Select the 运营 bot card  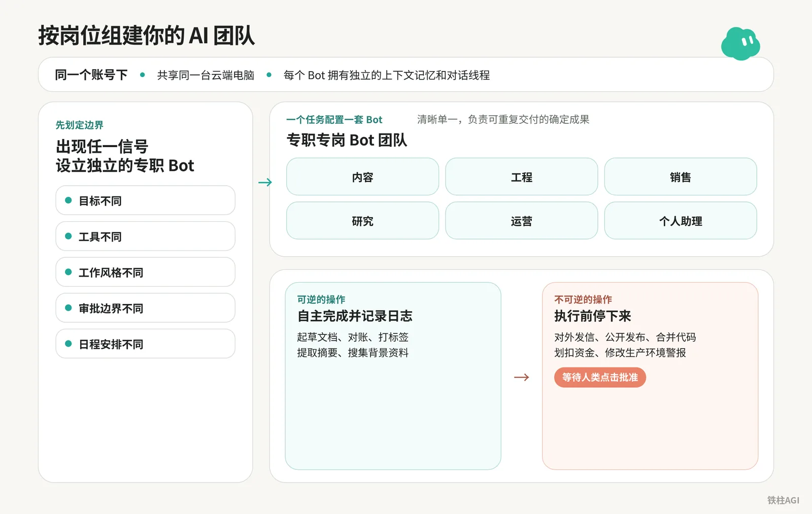[x=521, y=221]
